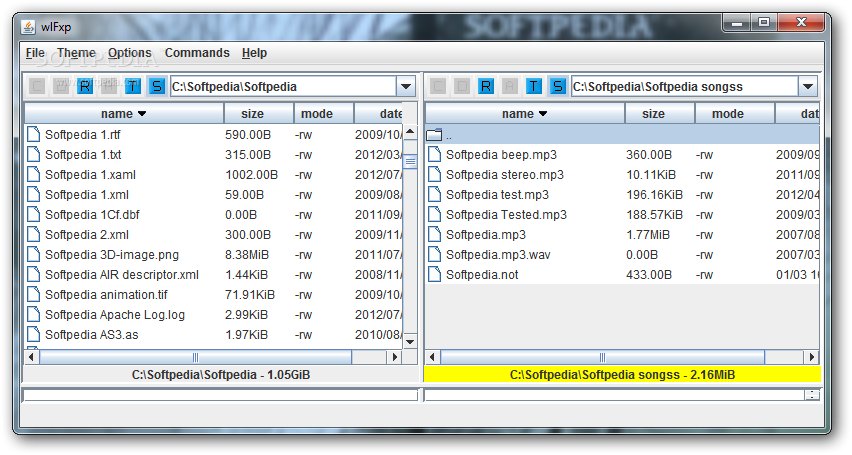Open the Theme menu
The width and height of the screenshot is (852, 455).
76,53
